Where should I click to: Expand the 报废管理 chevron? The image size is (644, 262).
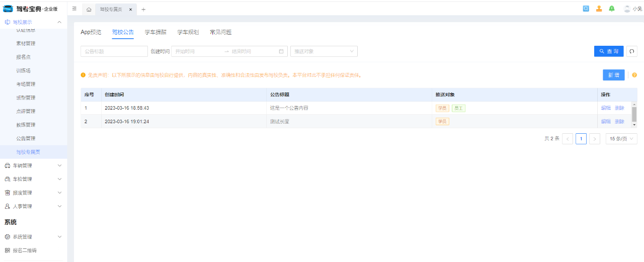[59, 193]
